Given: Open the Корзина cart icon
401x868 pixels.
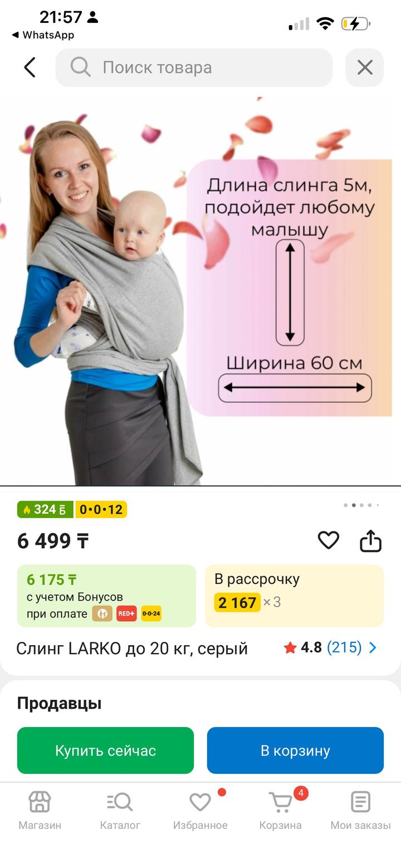Looking at the screenshot, I should (x=281, y=811).
